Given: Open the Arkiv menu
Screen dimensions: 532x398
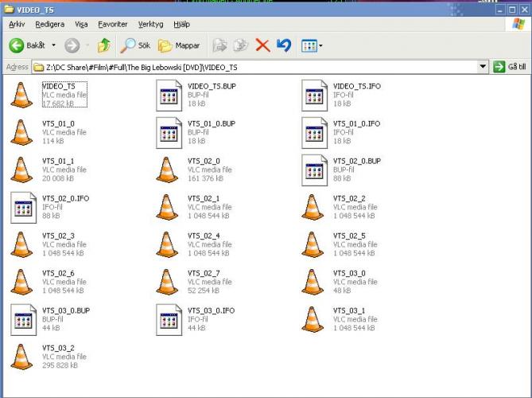Looking at the screenshot, I should 17,25.
